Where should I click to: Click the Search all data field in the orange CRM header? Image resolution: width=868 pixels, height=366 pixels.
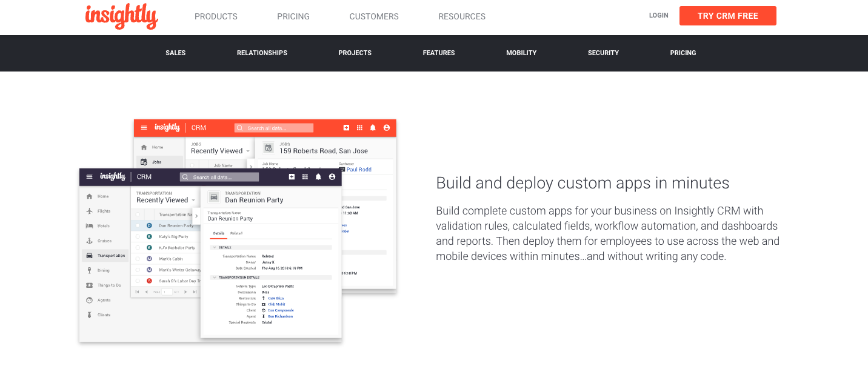point(274,128)
